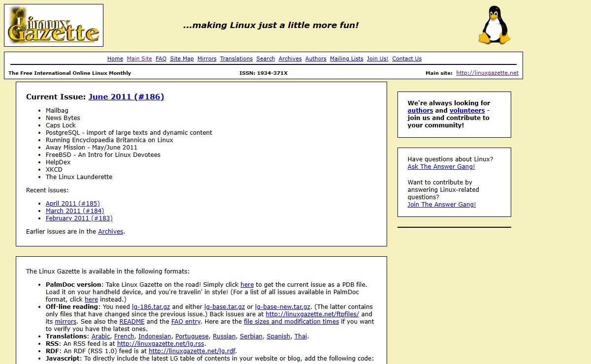Open Translations in the navigation bar
This screenshot has height=364, width=591.
pyautogui.click(x=236, y=59)
